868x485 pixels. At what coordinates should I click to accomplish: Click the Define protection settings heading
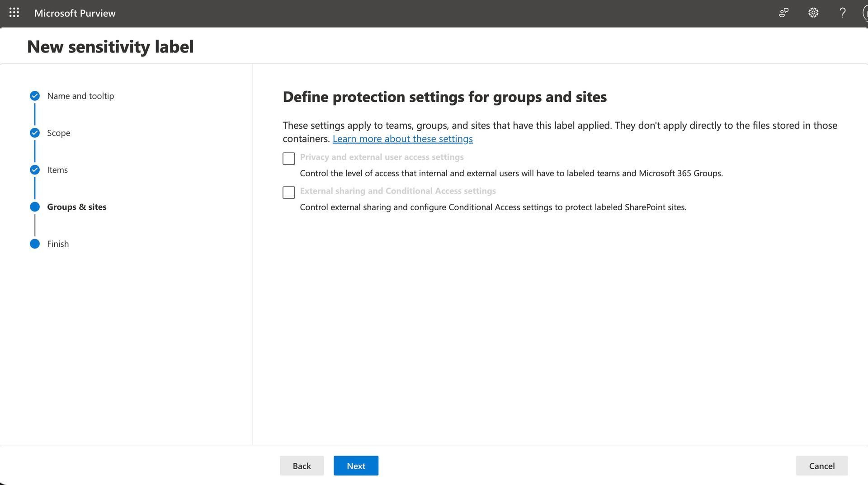click(444, 97)
